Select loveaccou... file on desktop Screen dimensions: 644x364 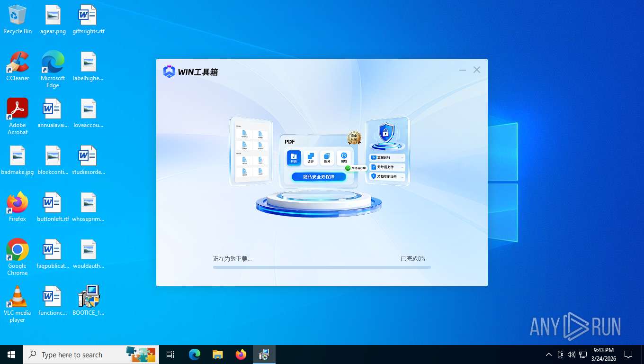click(x=88, y=113)
